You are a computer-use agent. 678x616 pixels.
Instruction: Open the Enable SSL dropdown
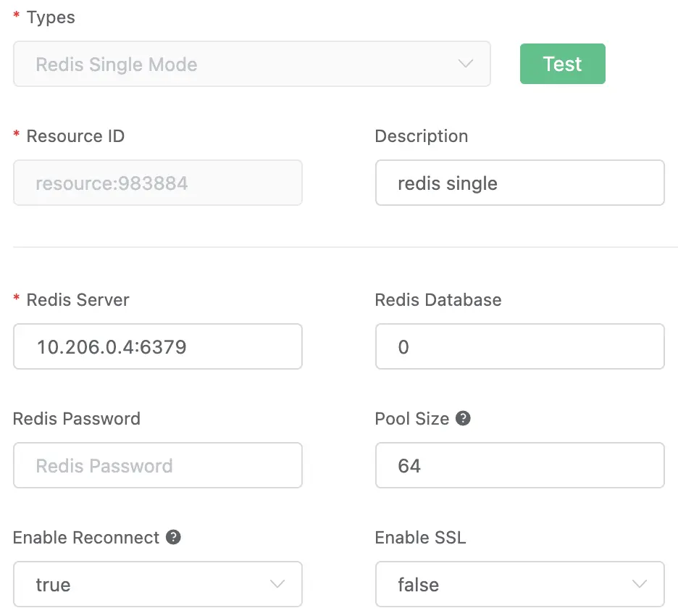pos(520,584)
